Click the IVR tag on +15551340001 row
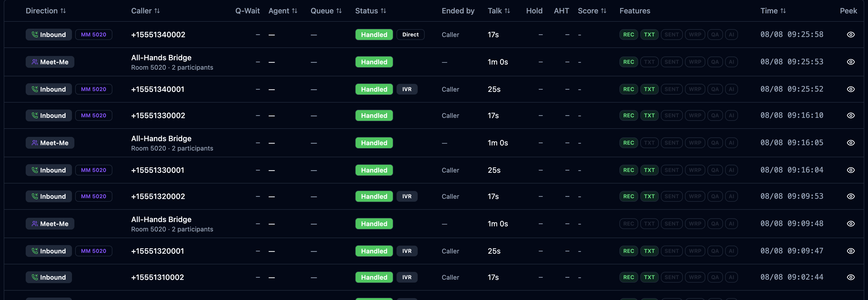 tap(407, 89)
